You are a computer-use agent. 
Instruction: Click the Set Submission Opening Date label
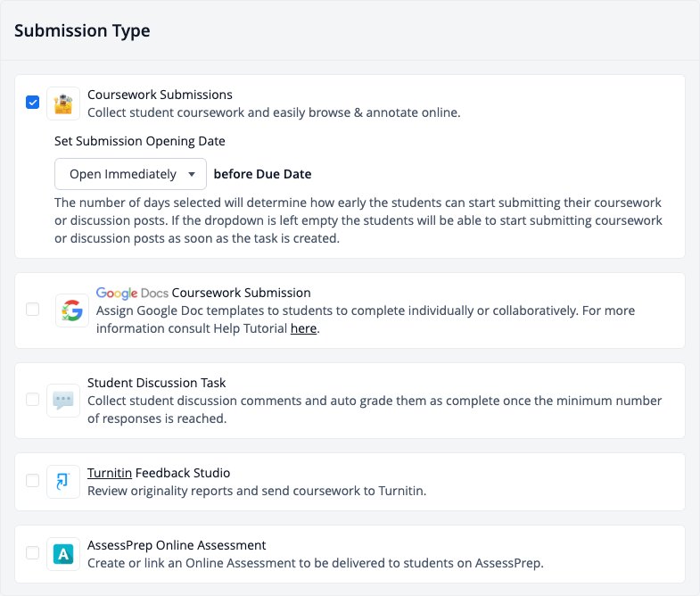(x=140, y=141)
